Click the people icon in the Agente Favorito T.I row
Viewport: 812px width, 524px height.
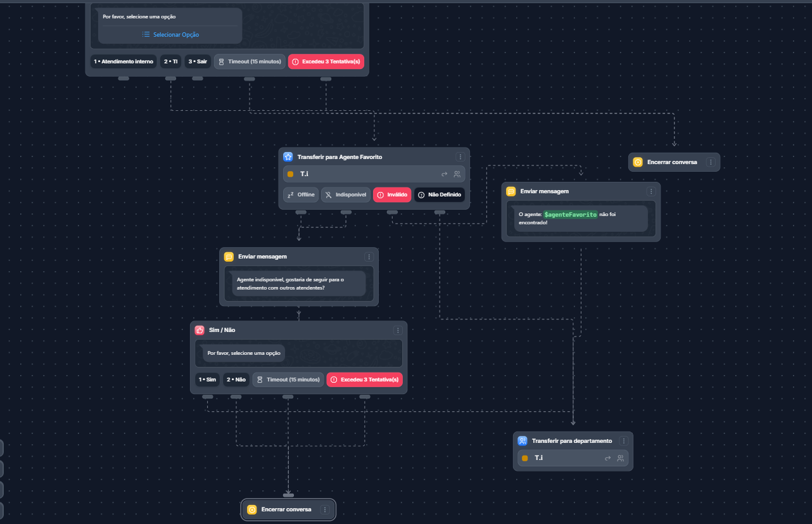click(457, 174)
